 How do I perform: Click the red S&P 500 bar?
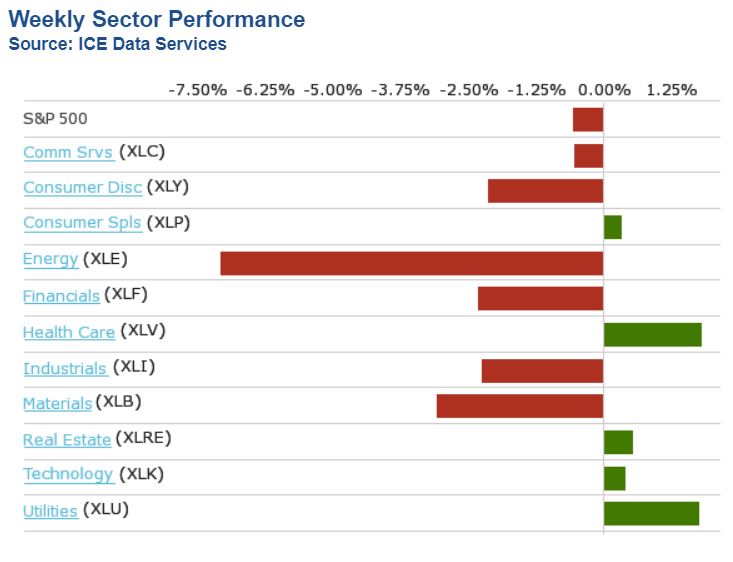(588, 119)
